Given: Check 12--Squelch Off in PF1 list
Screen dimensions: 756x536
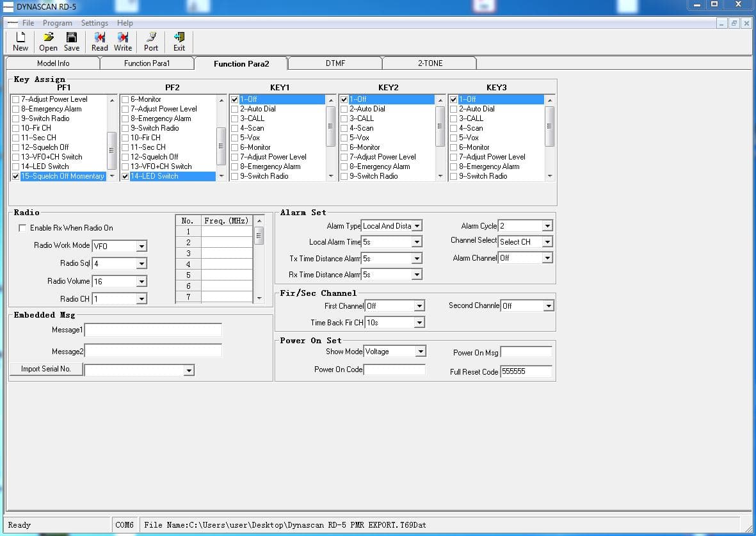Looking at the screenshot, I should click(x=15, y=147).
